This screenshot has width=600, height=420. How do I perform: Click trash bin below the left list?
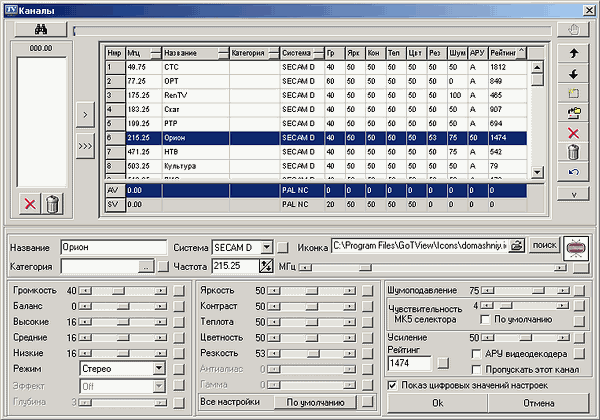coord(53,204)
